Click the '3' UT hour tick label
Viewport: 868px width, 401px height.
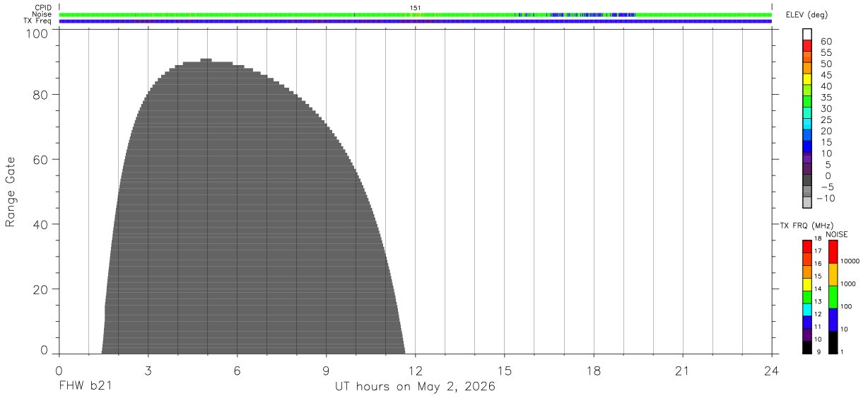pos(148,371)
